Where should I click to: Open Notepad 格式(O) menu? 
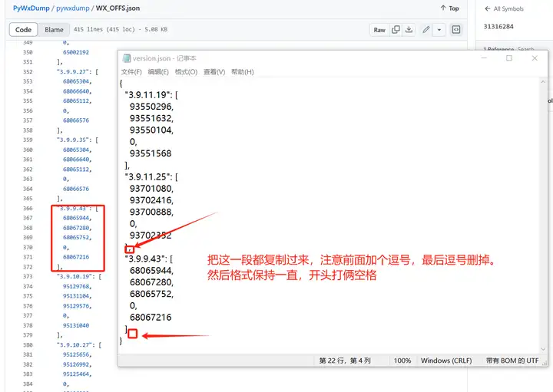[186, 72]
